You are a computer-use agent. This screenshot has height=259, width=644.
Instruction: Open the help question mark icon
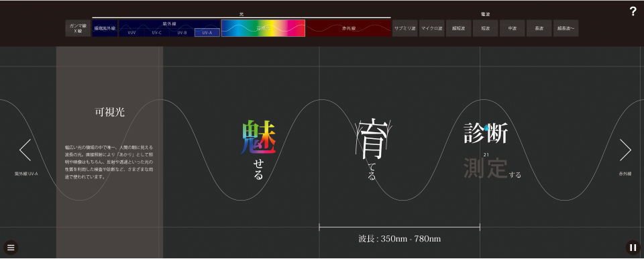point(633,11)
